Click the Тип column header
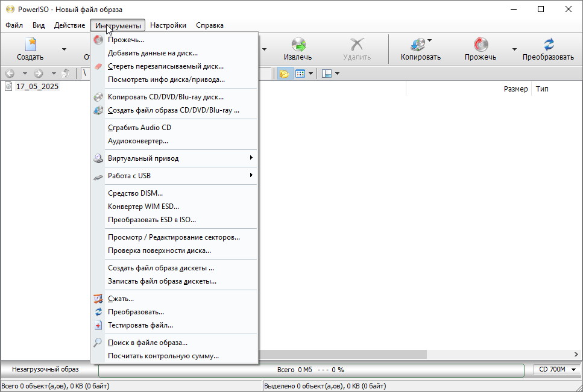Viewport: 583px width, 392px height. coord(542,89)
